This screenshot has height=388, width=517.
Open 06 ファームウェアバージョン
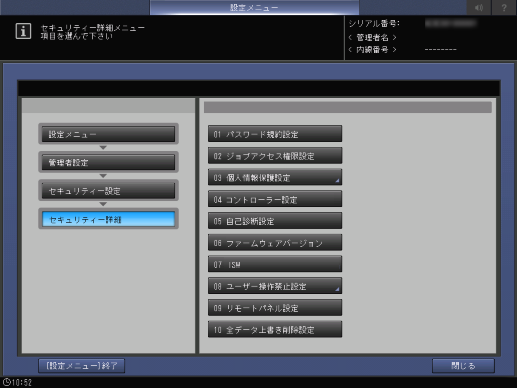click(275, 242)
